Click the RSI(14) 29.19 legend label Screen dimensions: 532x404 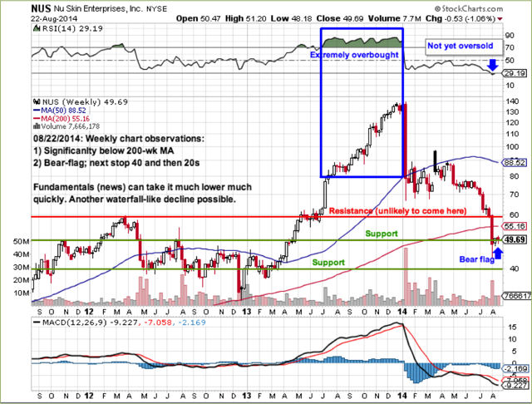(72, 28)
